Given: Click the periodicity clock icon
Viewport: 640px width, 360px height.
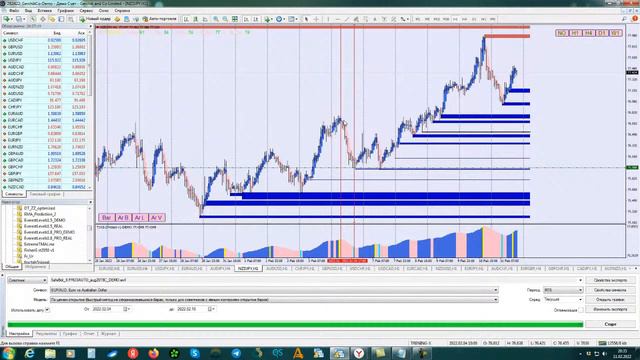Looking at the screenshot, I should click(x=280, y=19).
